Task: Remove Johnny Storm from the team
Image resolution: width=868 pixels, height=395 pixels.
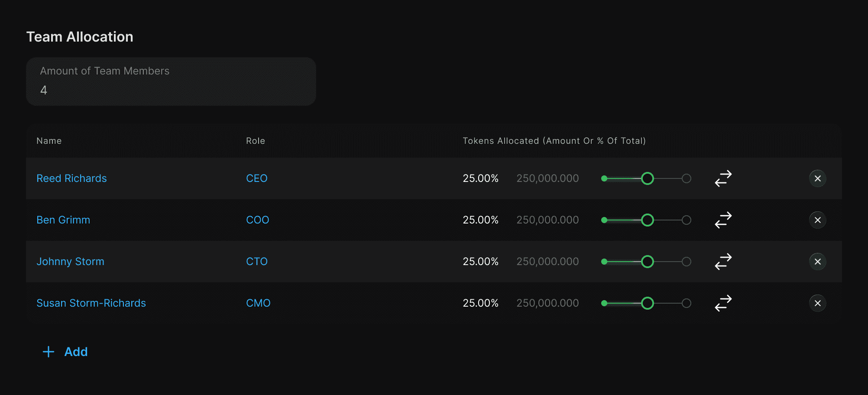Action: pyautogui.click(x=817, y=262)
